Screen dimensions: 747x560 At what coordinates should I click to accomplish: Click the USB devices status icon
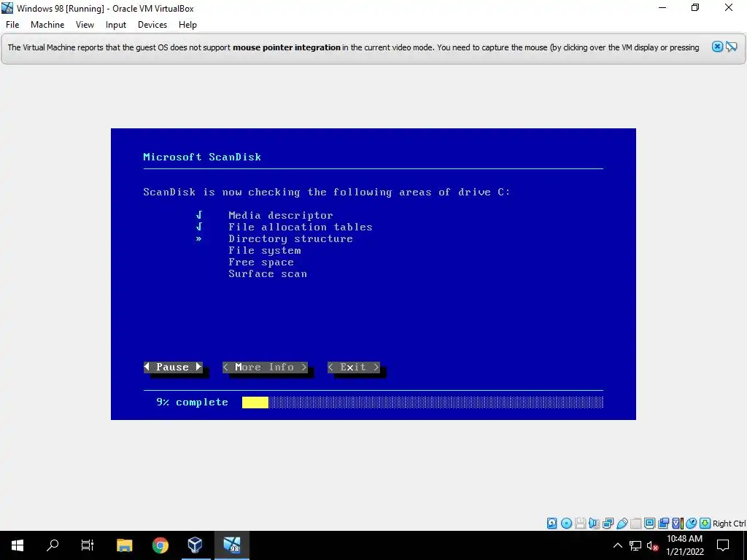tap(622, 524)
